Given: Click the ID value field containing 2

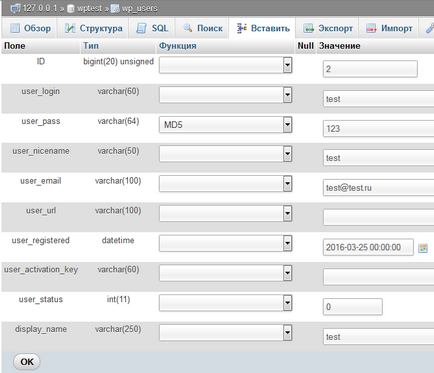Looking at the screenshot, I should tap(370, 69).
